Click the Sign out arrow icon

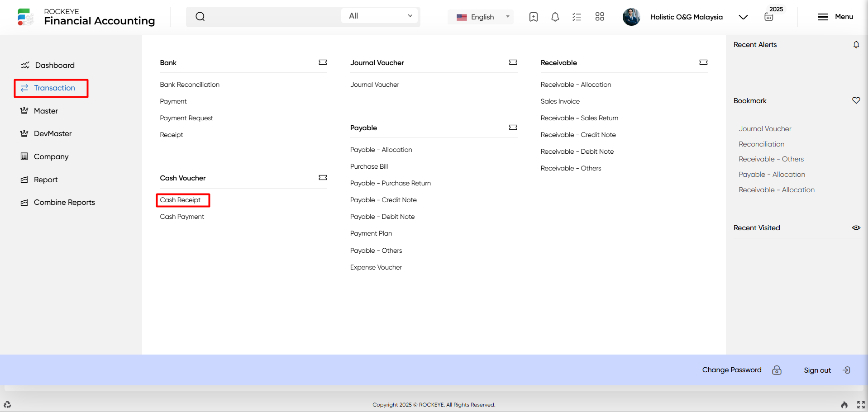pyautogui.click(x=847, y=370)
